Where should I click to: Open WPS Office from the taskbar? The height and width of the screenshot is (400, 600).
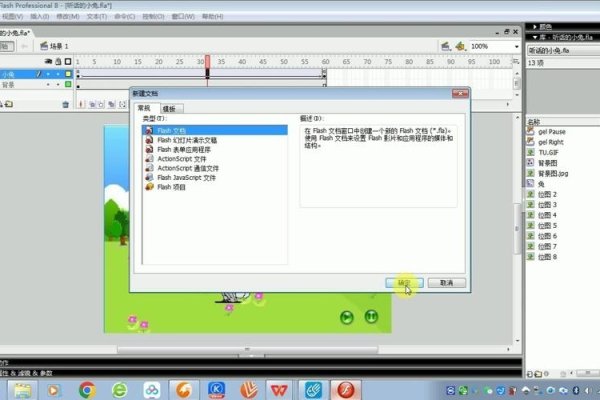279,390
